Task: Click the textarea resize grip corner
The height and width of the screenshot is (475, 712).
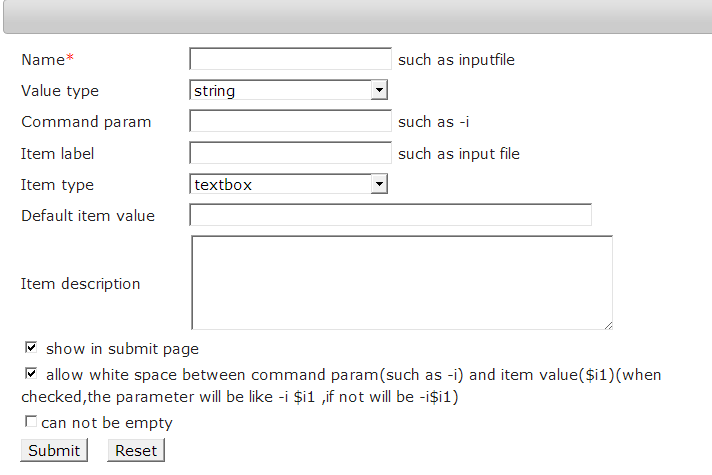Action: tap(608, 325)
